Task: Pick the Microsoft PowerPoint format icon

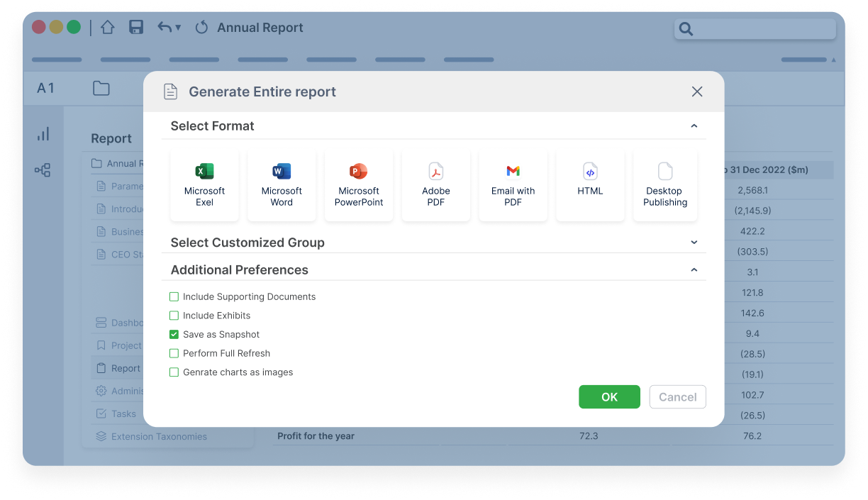Action: [x=359, y=171]
